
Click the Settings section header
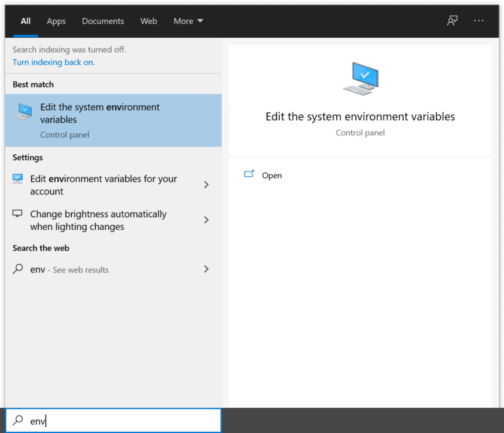click(28, 157)
